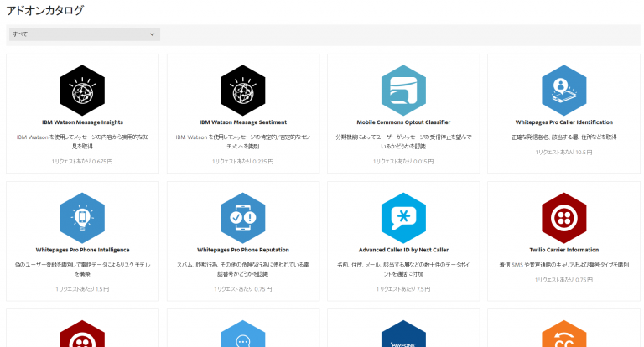Click the price text 1リクエストあたり 7.5円
Screen dimensions: 644x347
(x=403, y=289)
